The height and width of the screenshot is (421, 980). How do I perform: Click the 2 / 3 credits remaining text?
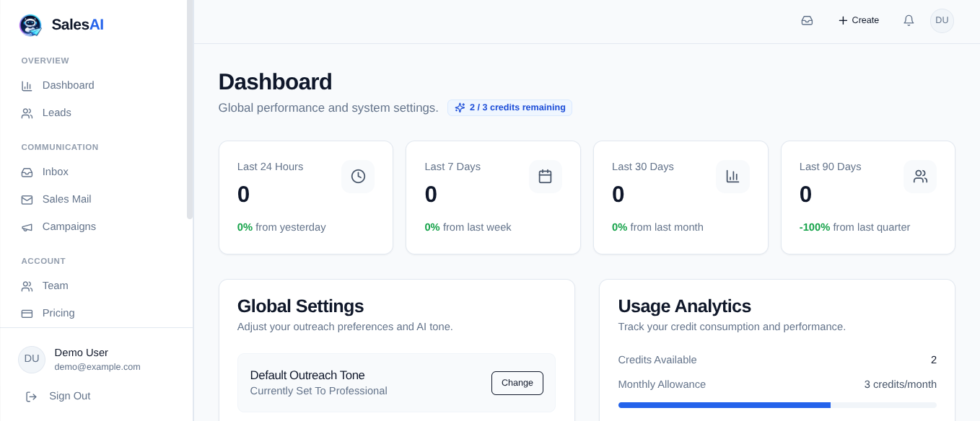tap(517, 107)
